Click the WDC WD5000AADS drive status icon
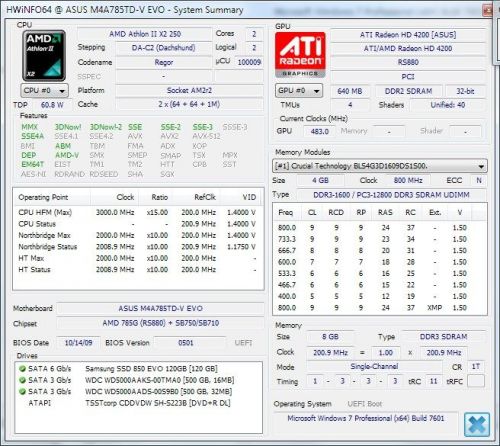Image resolution: width=500 pixels, height=446 pixels. point(22,391)
